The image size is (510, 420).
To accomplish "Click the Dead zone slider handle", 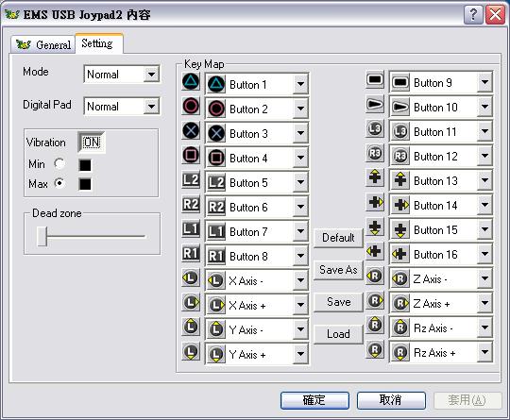I will (x=42, y=236).
